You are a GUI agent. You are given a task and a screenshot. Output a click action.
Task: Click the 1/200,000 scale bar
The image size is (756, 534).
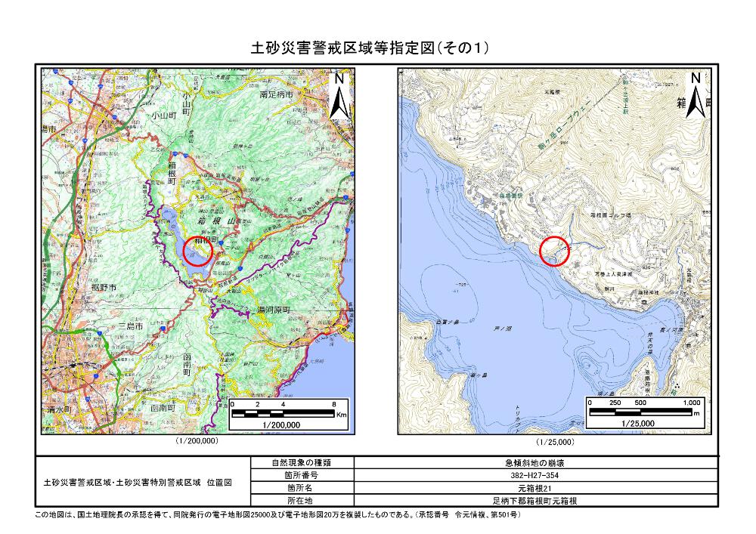tap(288, 415)
